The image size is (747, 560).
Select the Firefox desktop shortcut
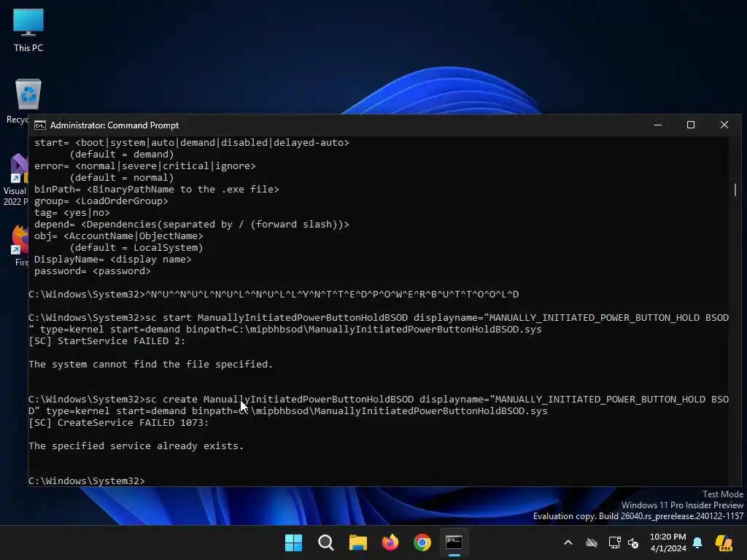click(19, 245)
